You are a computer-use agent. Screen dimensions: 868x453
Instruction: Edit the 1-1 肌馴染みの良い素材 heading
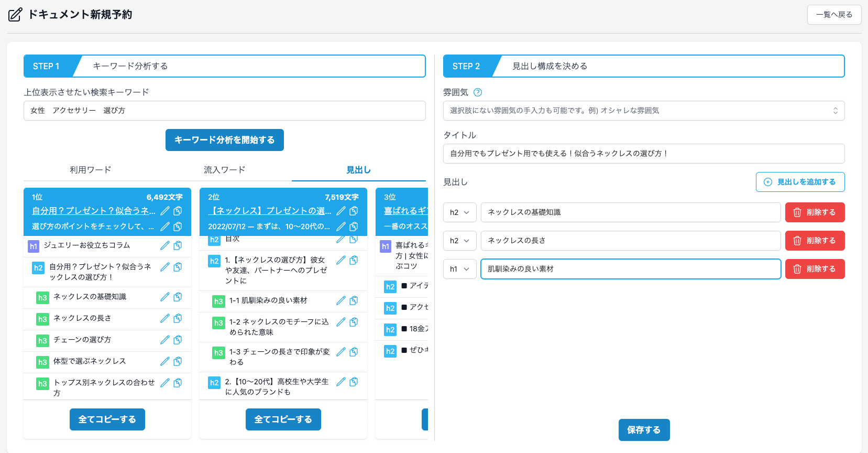pos(341,300)
